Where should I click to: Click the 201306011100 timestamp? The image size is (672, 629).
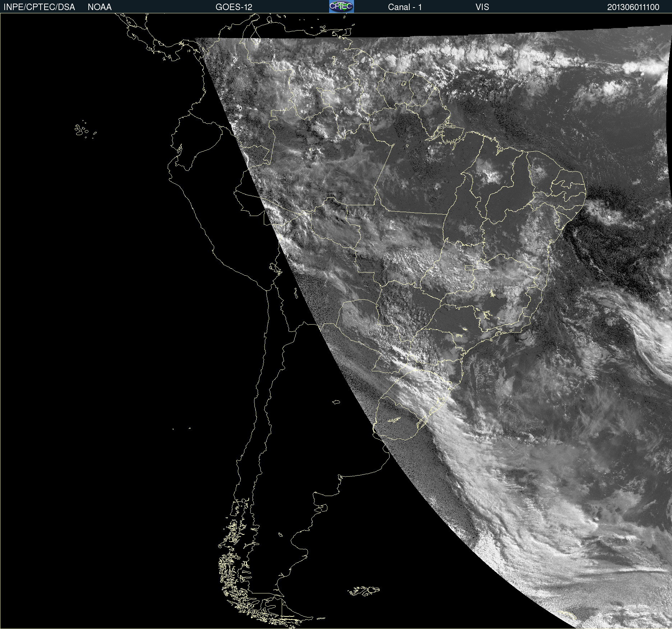tap(633, 7)
